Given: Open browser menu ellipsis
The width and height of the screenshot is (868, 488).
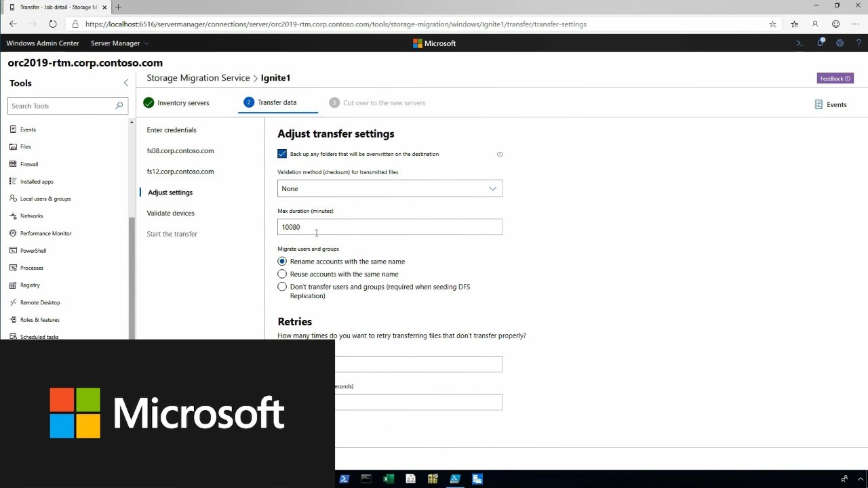Looking at the screenshot, I should pos(856,24).
